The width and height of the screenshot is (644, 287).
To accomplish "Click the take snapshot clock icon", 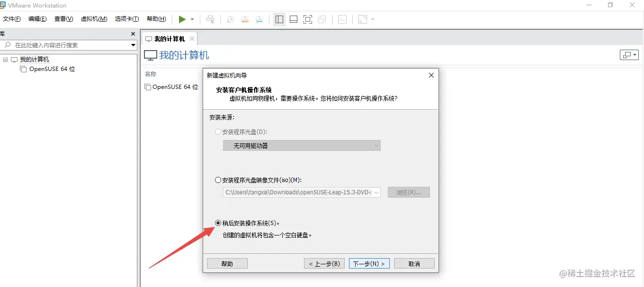I will [230, 19].
